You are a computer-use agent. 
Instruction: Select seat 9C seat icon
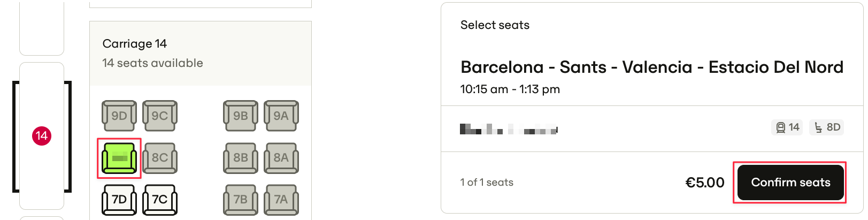point(160,116)
